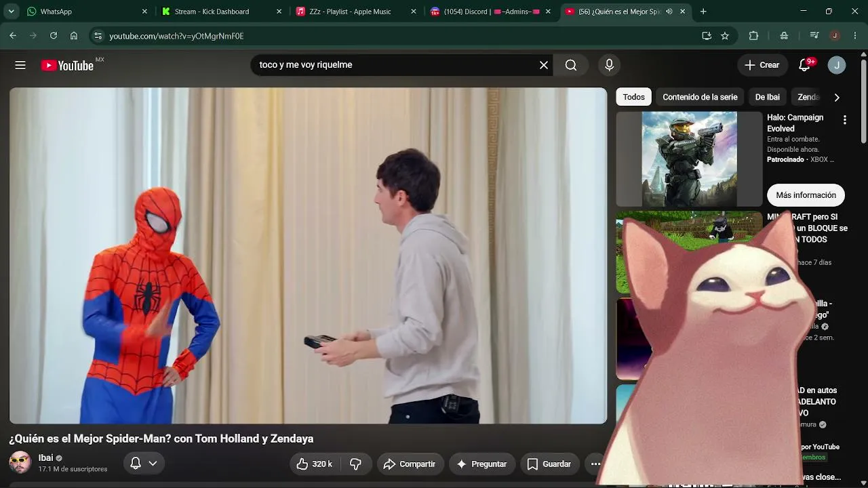Switch to the Stream - Kick Dashboard tab
The width and height of the screenshot is (868, 488).
coord(222,12)
